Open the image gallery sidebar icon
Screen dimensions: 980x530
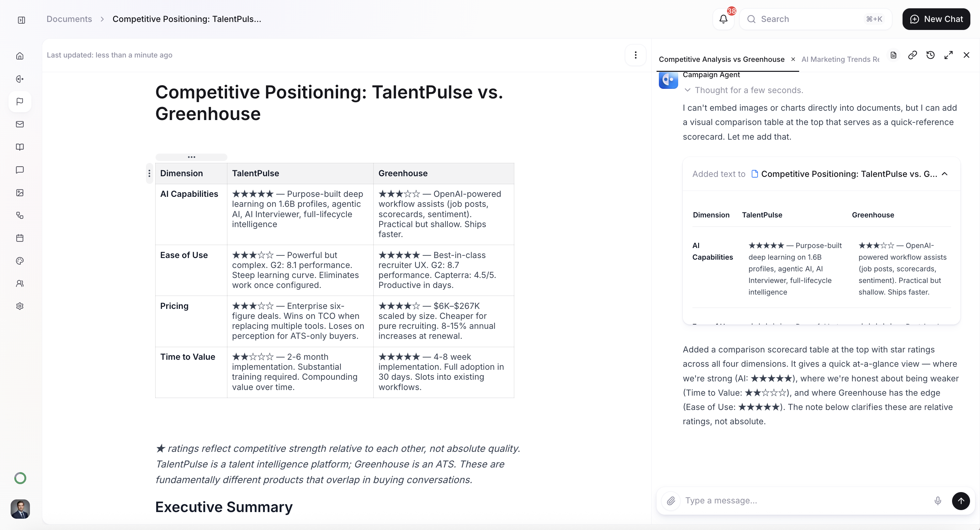click(x=20, y=193)
